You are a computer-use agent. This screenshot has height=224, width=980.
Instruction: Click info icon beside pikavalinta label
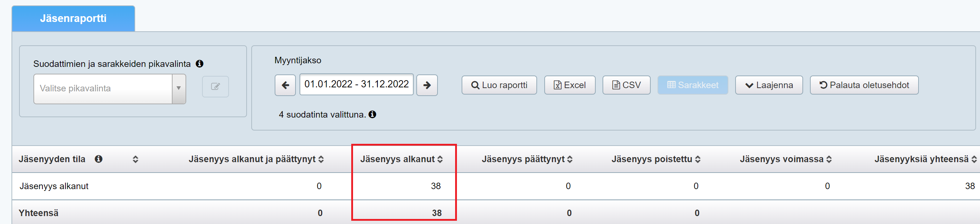pyautogui.click(x=200, y=64)
